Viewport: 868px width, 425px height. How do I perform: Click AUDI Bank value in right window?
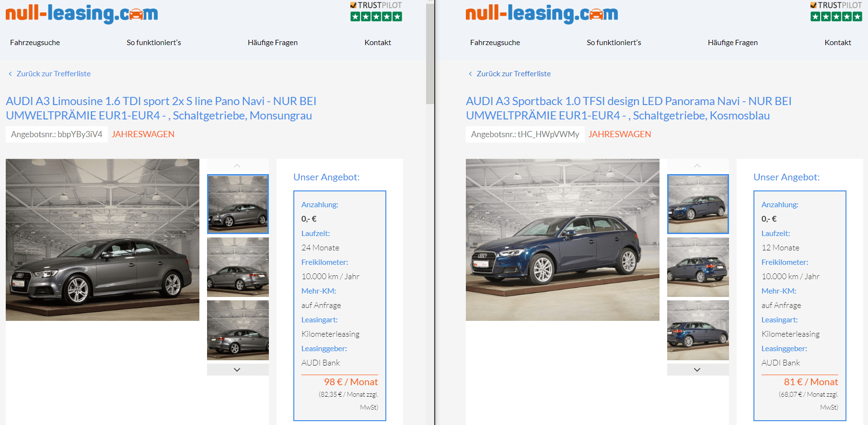pyautogui.click(x=781, y=363)
